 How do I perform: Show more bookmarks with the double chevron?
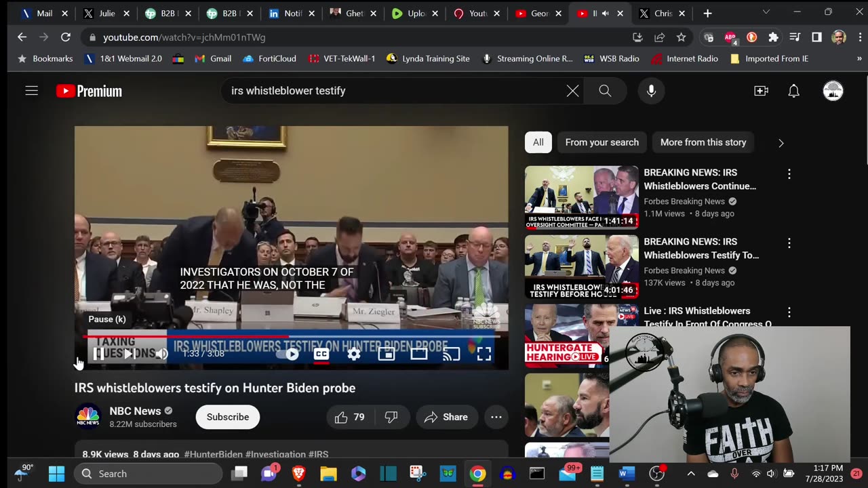click(859, 59)
